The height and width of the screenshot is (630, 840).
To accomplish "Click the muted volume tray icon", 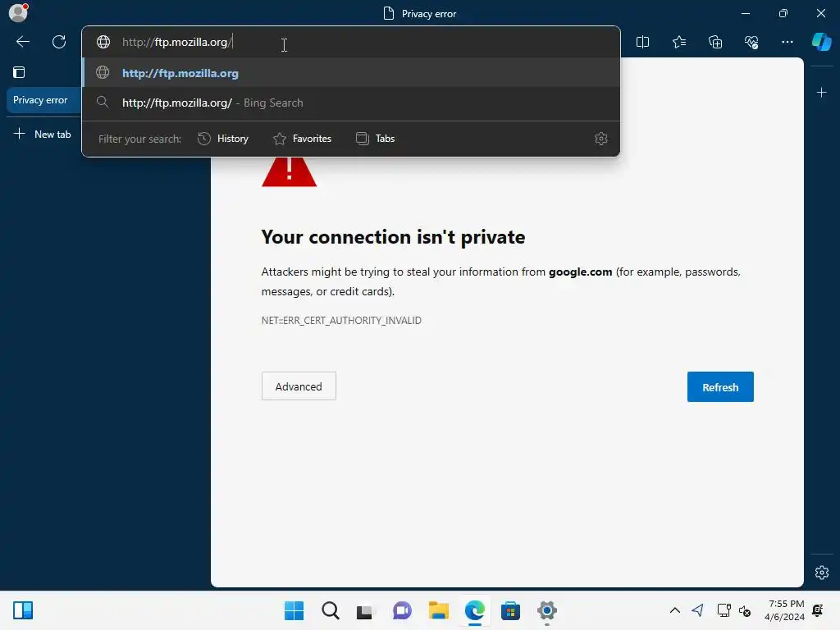I will pos(745,610).
